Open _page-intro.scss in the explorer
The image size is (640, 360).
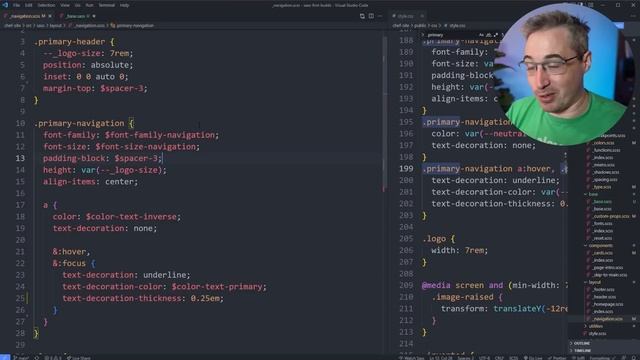(608, 268)
